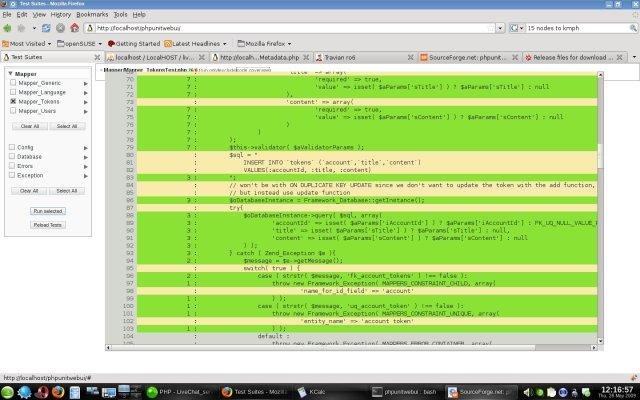Open the volume control in system tray
The height and width of the screenshot is (400, 640).
point(526,393)
